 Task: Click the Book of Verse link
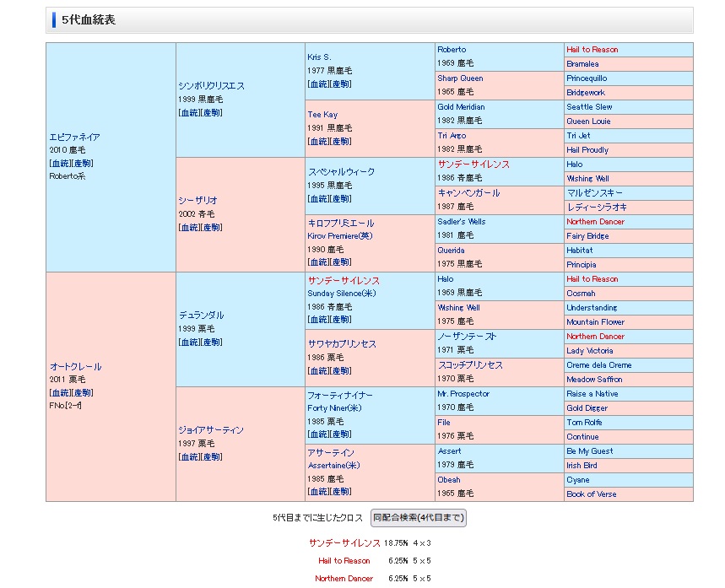coord(592,494)
